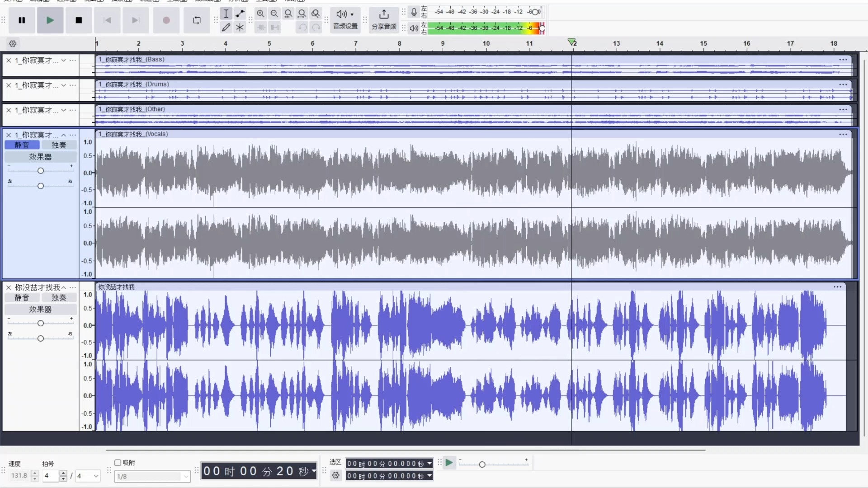This screenshot has height=488, width=868.
Task: Pause playback with the pause button
Action: click(22, 20)
